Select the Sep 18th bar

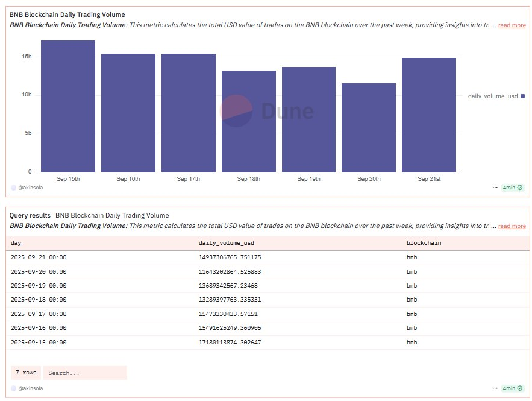coord(249,121)
